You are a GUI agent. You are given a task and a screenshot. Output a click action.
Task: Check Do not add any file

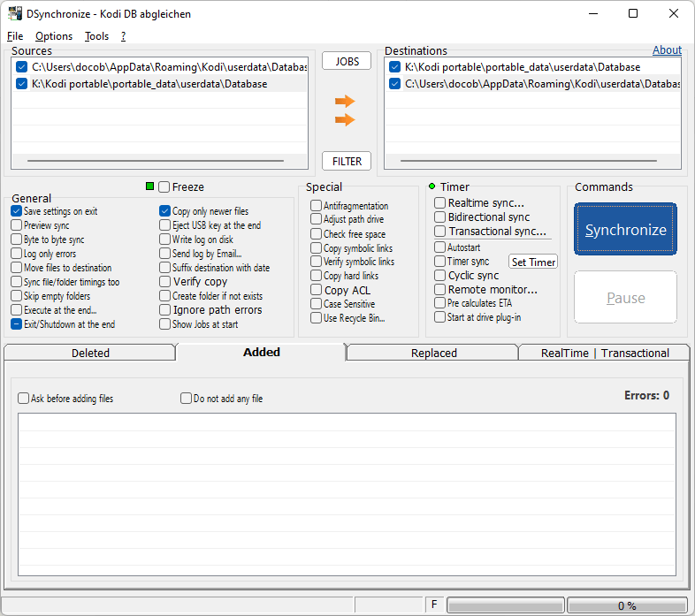(x=187, y=398)
